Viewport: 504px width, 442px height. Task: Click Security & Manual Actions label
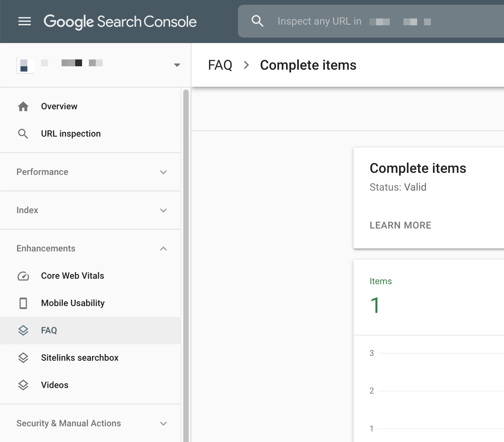point(69,423)
